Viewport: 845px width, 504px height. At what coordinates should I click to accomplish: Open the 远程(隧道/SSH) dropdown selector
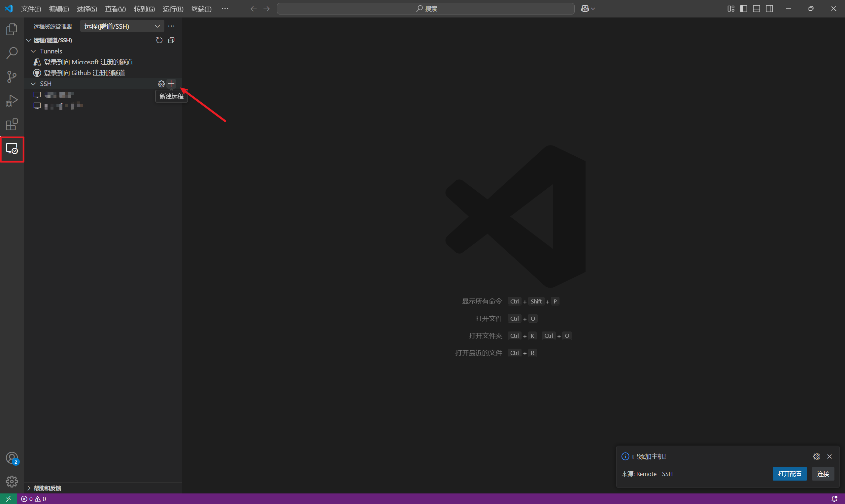click(122, 26)
